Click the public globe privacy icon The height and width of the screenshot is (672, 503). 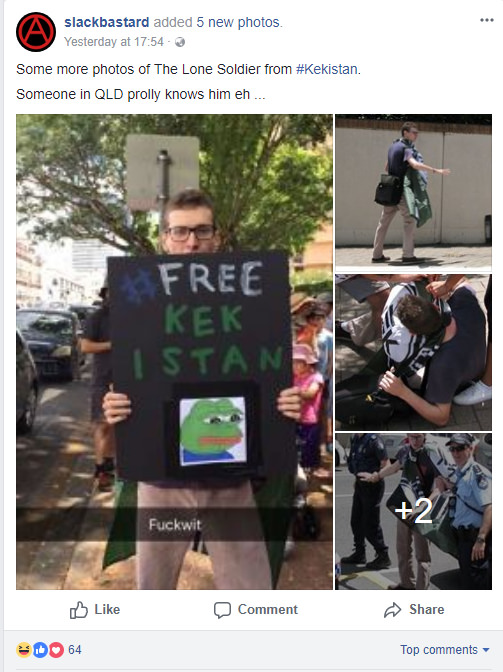(x=180, y=42)
